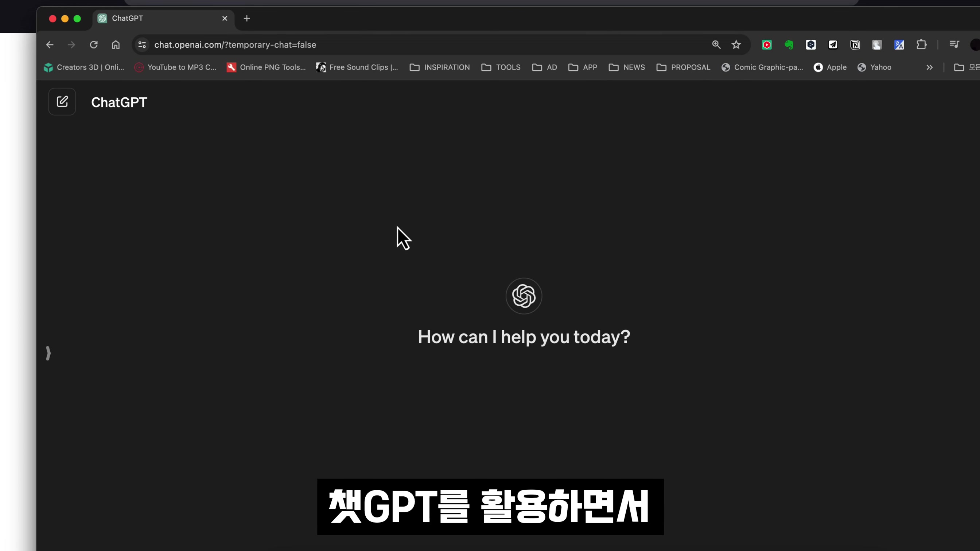Open the YouTube to MP3 bookmark
This screenshot has width=980, height=551.
175,67
